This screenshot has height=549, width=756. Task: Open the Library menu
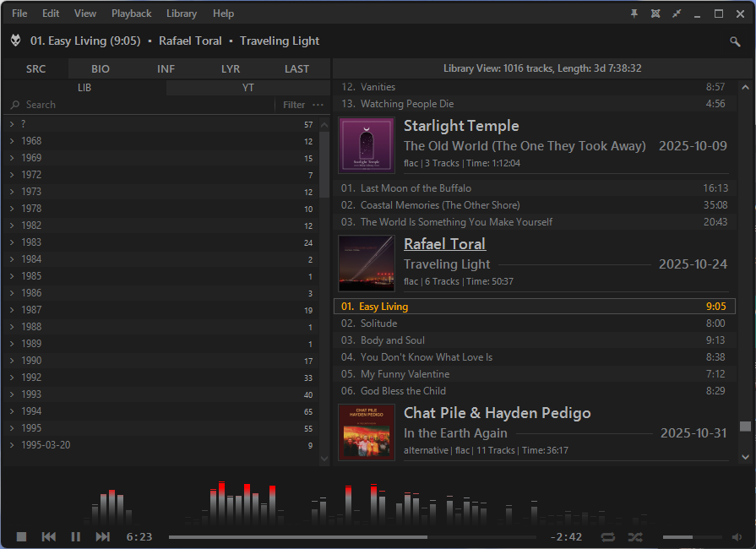point(182,14)
